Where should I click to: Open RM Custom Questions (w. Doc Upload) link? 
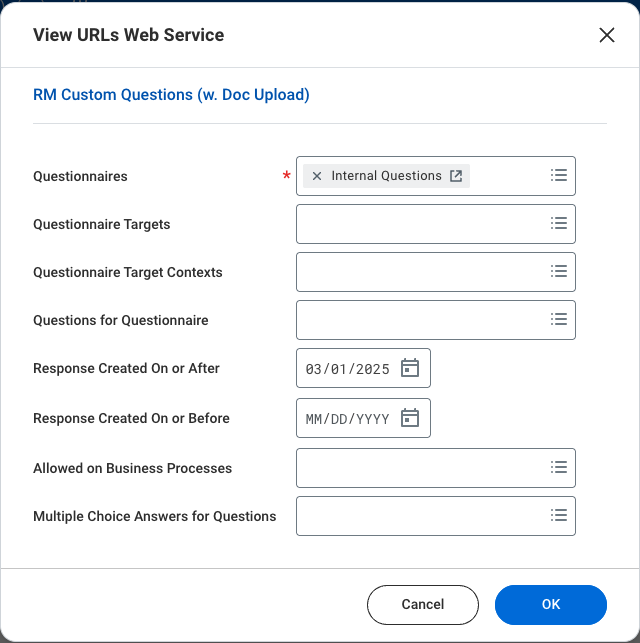171,95
